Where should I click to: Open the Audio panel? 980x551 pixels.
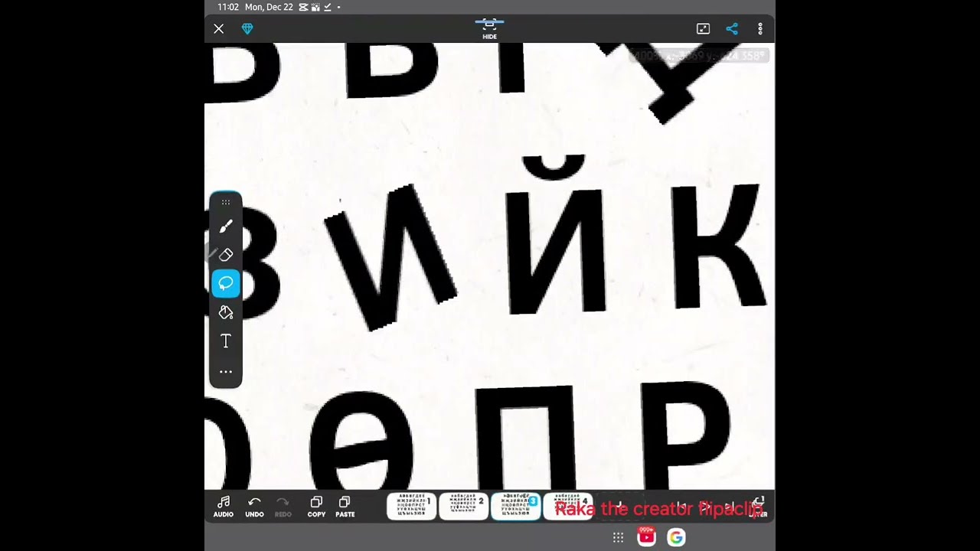[224, 507]
